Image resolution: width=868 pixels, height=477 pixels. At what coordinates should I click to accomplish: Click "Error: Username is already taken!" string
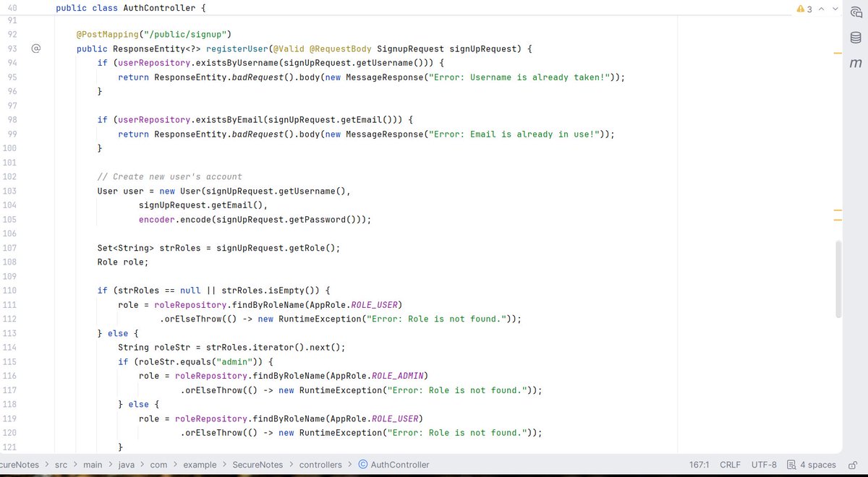[519, 77]
